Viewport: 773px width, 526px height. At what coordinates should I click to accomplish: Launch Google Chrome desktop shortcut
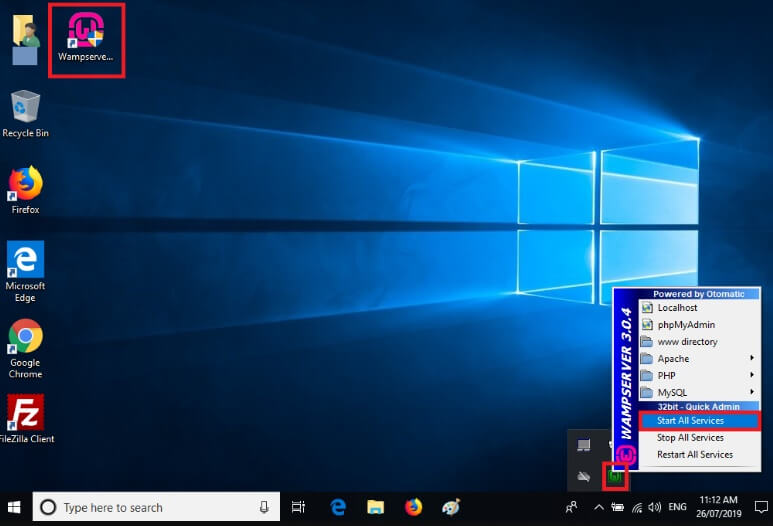[25, 349]
